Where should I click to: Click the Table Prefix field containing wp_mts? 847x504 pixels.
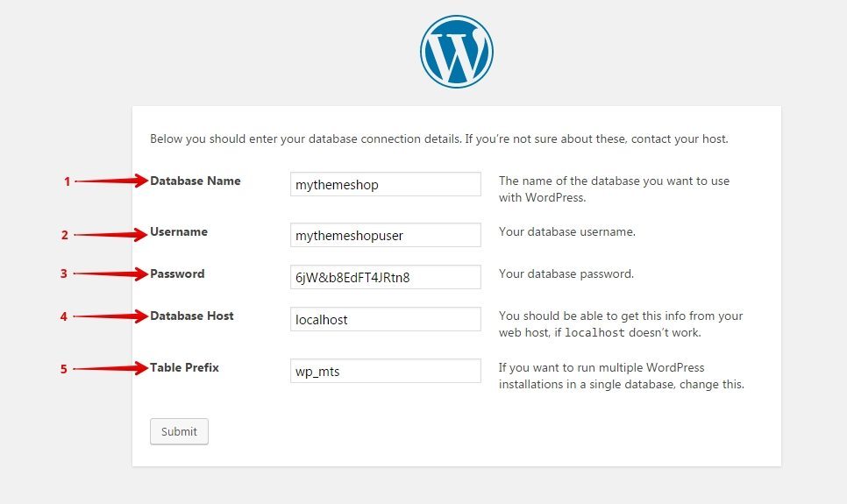pyautogui.click(x=385, y=371)
